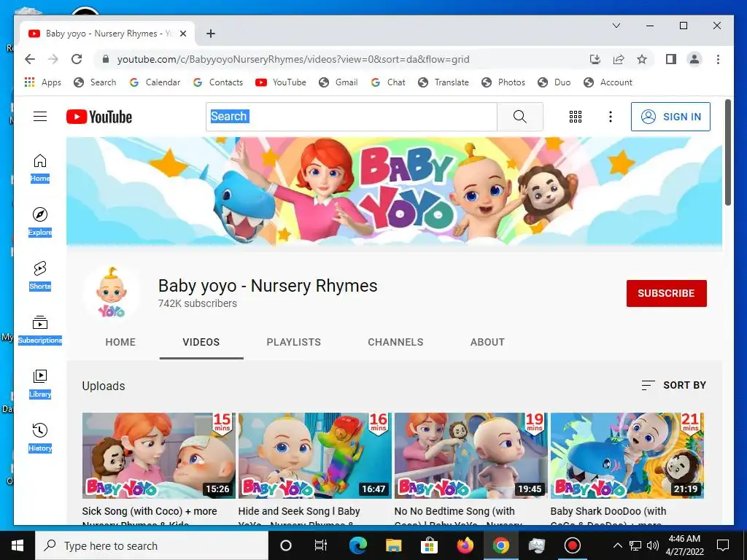Click the YouTube logo
The width and height of the screenshot is (747, 560).
pyautogui.click(x=99, y=117)
